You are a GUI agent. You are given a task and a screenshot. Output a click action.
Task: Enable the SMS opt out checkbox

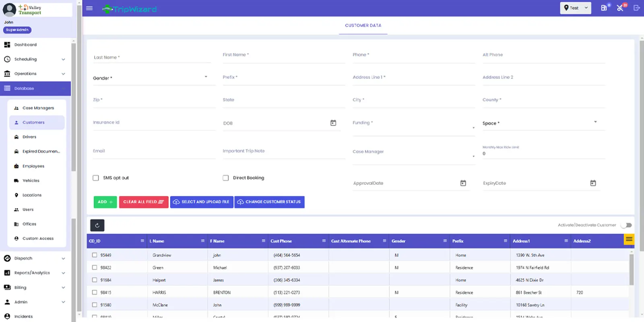(x=96, y=178)
